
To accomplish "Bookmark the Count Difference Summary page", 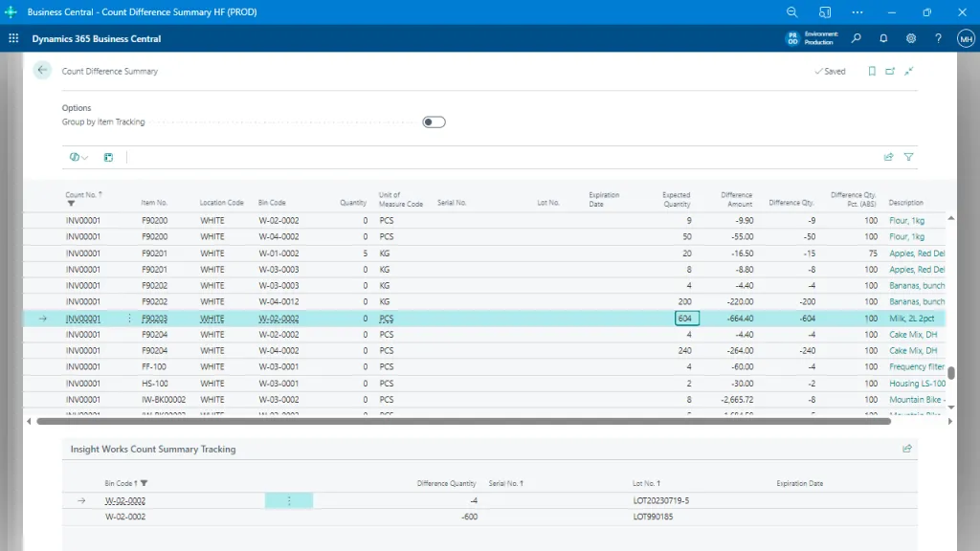I will (872, 70).
